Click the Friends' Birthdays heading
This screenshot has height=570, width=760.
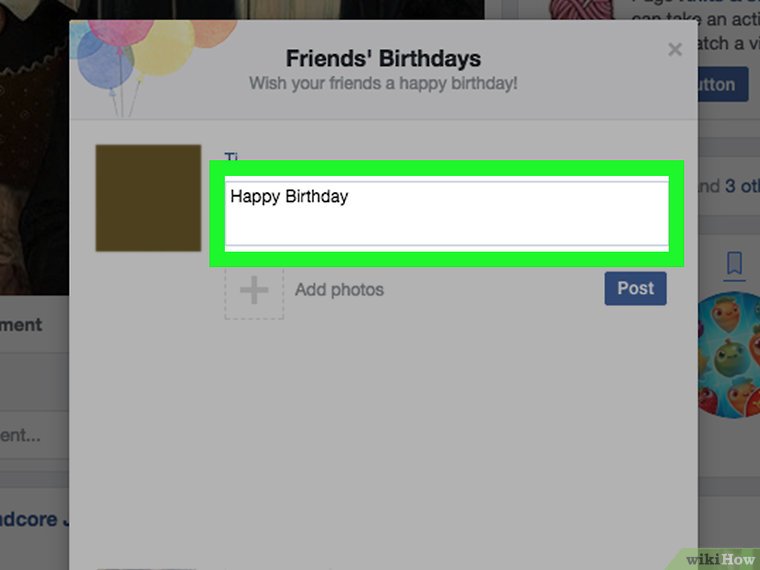click(x=383, y=59)
